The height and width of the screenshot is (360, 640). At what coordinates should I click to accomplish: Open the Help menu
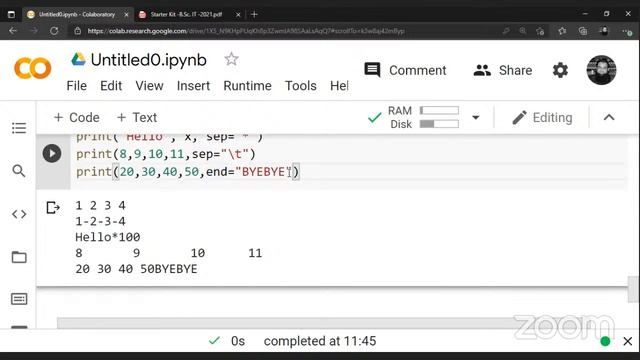tap(339, 86)
